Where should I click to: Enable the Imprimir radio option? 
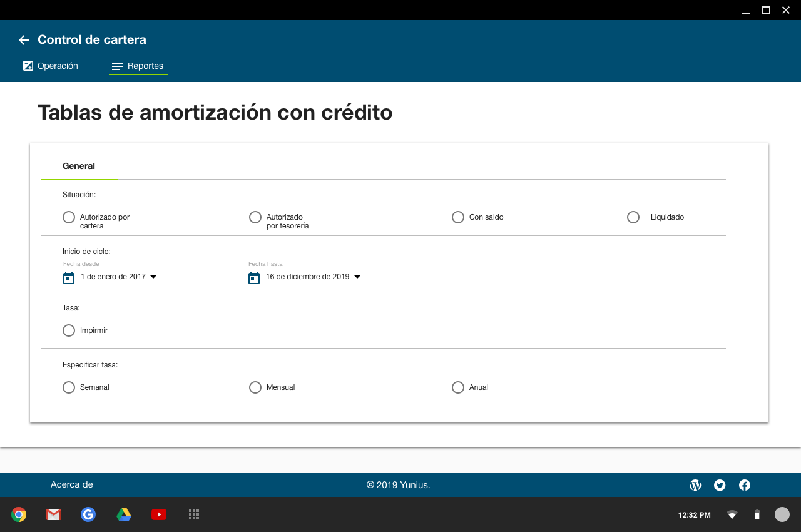[x=69, y=330]
